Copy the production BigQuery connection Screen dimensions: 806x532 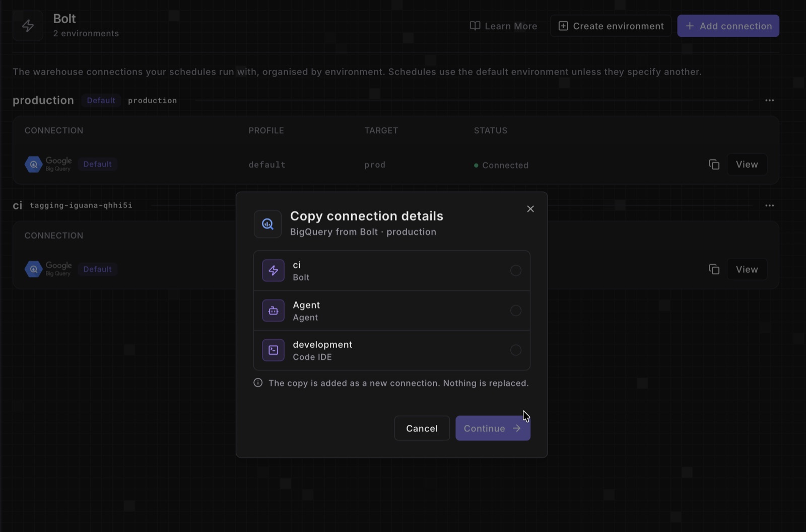point(714,165)
